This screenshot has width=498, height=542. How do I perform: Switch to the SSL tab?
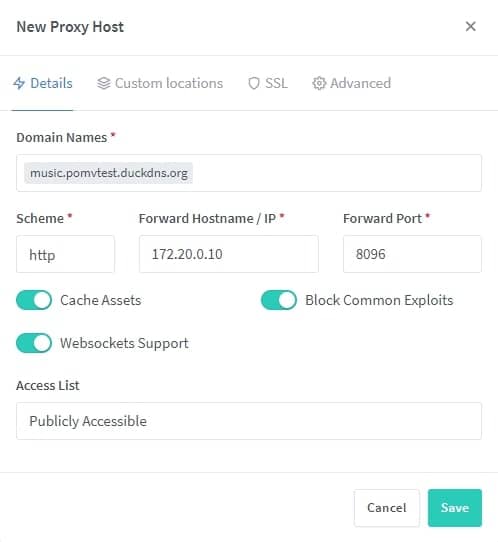click(267, 83)
